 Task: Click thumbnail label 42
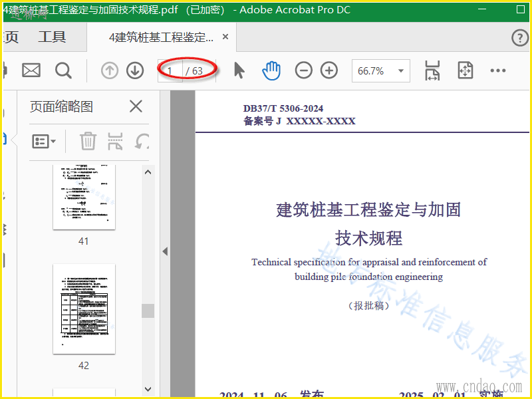(84, 365)
